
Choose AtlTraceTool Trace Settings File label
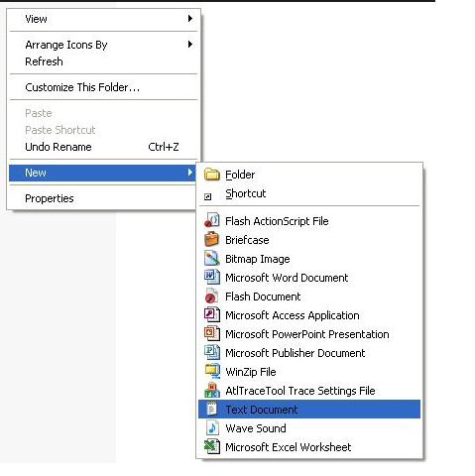click(300, 391)
